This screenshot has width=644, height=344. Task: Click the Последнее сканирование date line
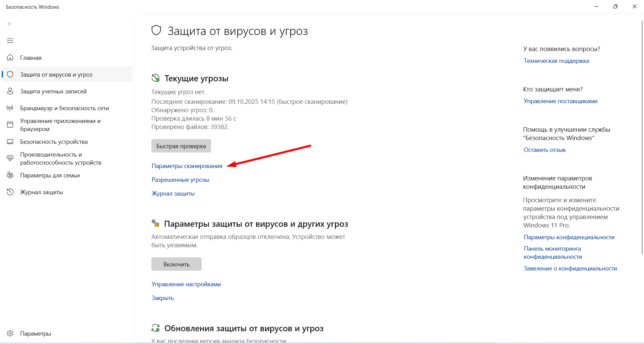(249, 101)
